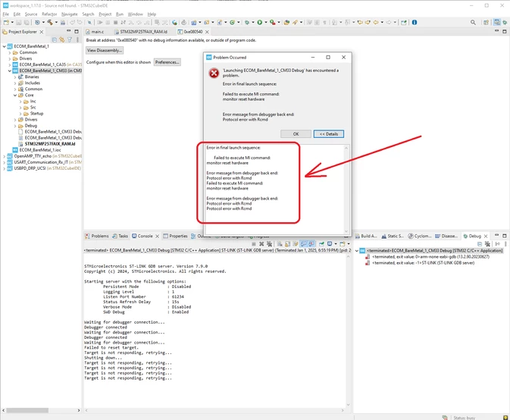Collapse the terminated launch in Debug view
Image resolution: width=510 pixels, height=420 pixels.
[357, 251]
